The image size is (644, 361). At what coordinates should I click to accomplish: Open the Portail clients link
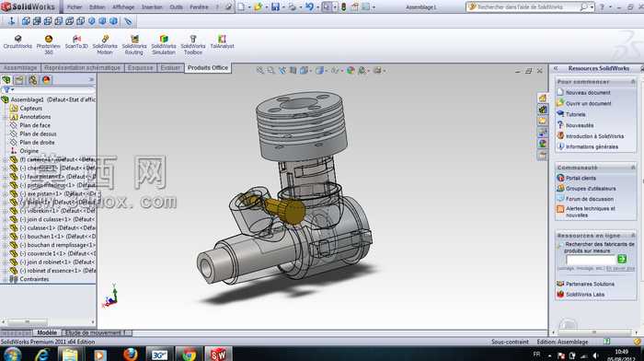point(581,178)
